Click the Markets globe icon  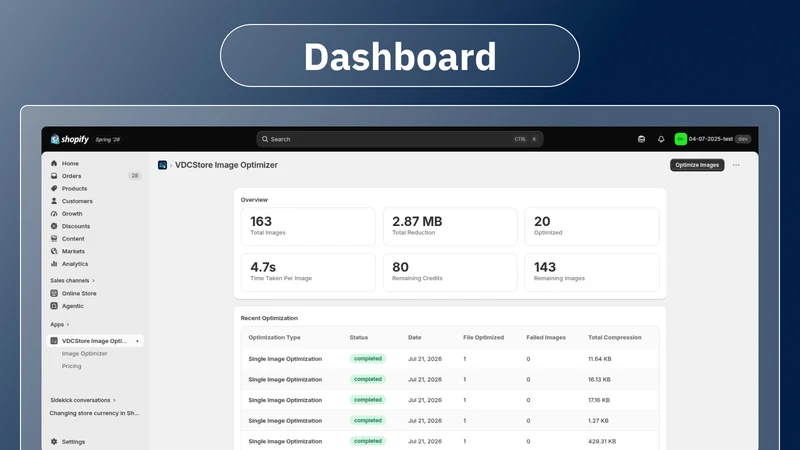[x=54, y=251]
